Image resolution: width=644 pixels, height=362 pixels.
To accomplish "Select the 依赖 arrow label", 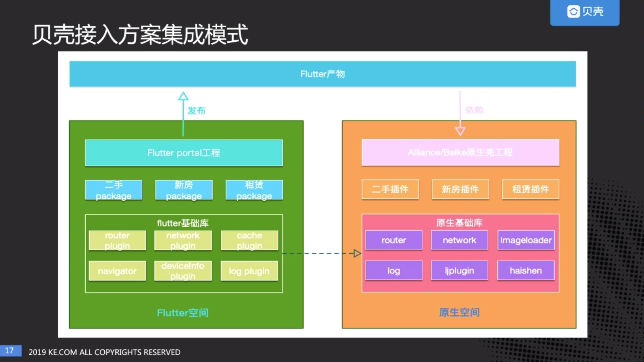I will pyautogui.click(x=474, y=110).
